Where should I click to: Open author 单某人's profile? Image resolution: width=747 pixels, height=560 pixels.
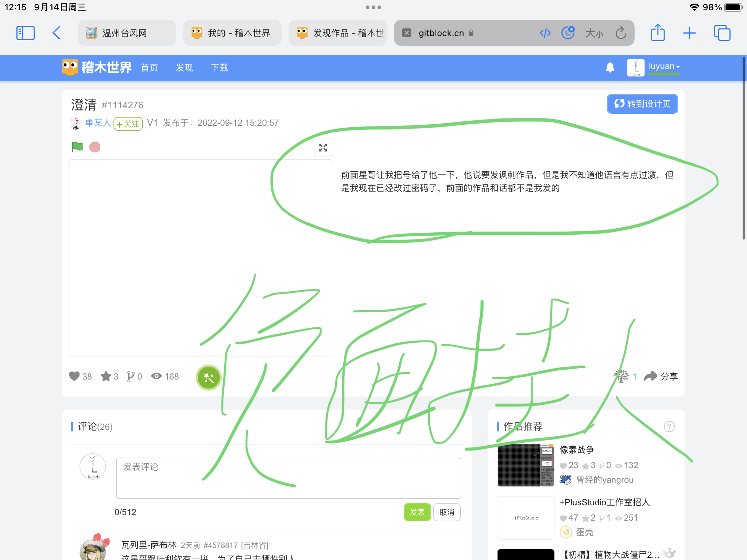click(98, 123)
